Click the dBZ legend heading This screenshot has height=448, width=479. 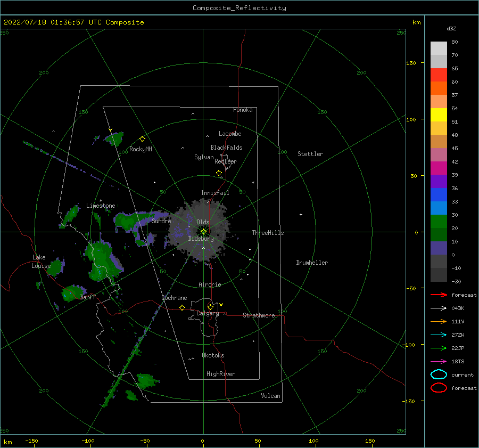tap(451, 28)
